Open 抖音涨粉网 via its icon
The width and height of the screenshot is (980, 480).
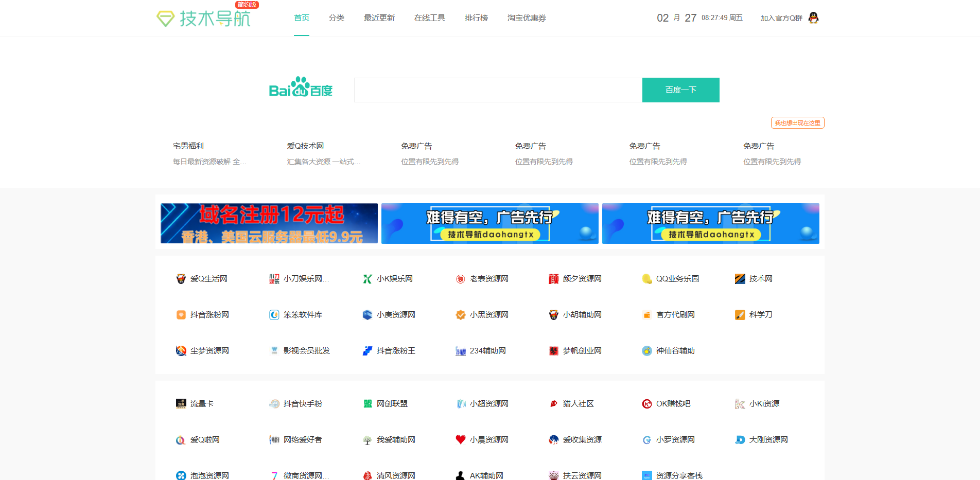181,314
